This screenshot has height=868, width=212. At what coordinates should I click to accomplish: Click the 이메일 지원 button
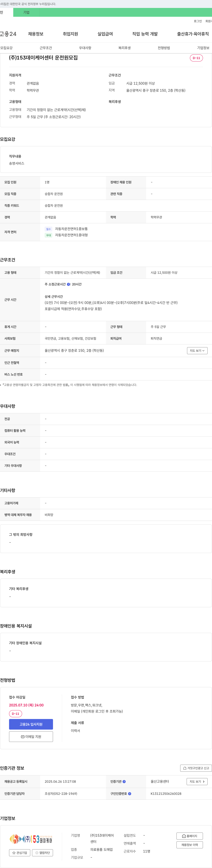[31, 737]
